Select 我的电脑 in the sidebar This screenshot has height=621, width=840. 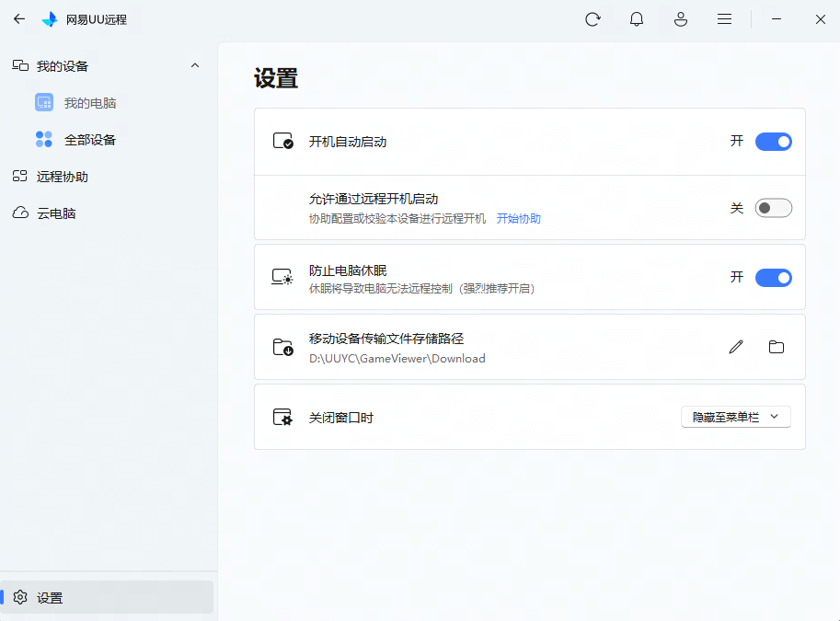point(89,103)
